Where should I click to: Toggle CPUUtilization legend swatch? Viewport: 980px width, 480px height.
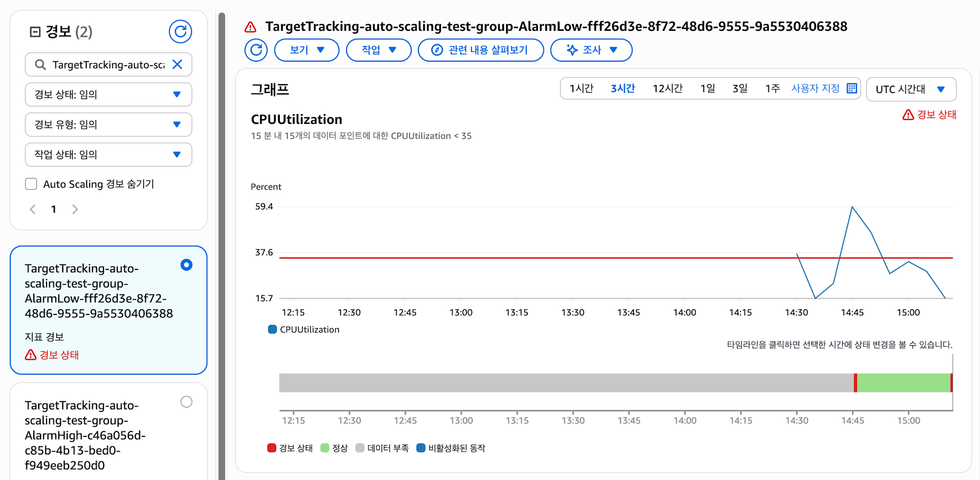click(272, 329)
